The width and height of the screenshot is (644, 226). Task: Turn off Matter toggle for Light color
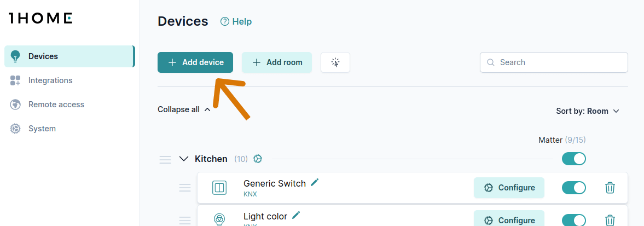tap(573, 220)
